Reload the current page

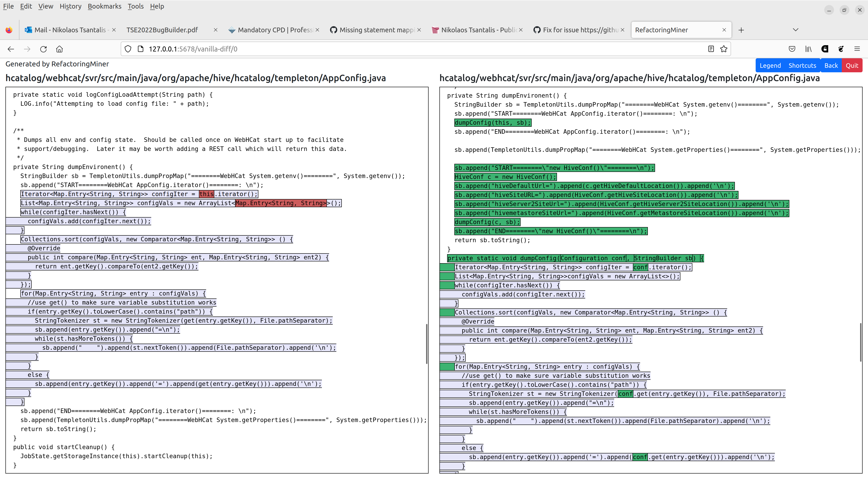coord(43,49)
